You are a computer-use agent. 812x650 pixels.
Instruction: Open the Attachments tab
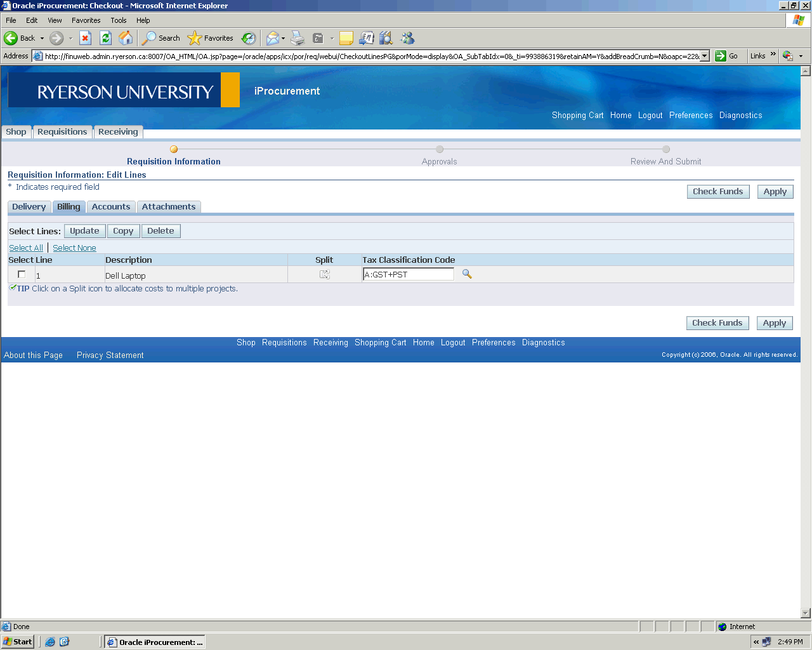[x=169, y=207]
